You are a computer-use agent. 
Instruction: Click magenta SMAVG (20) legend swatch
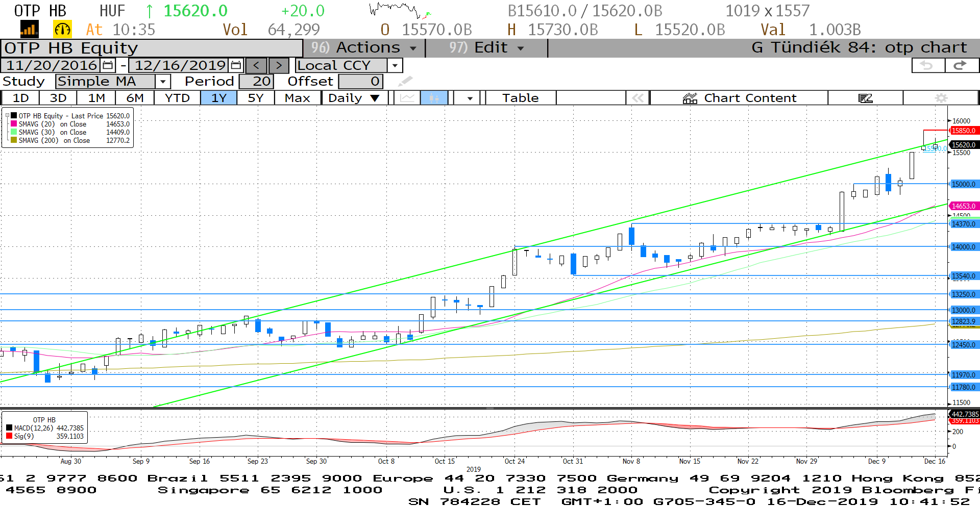coord(14,124)
